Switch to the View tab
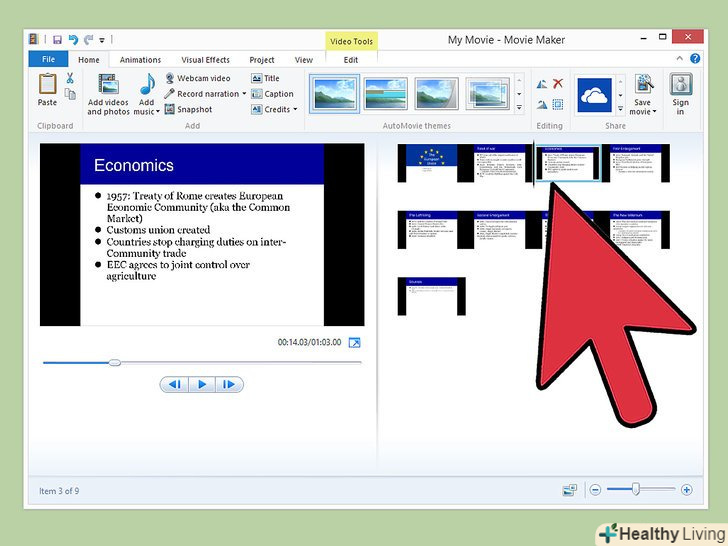Screen dimensions: 728x546 tap(304, 60)
